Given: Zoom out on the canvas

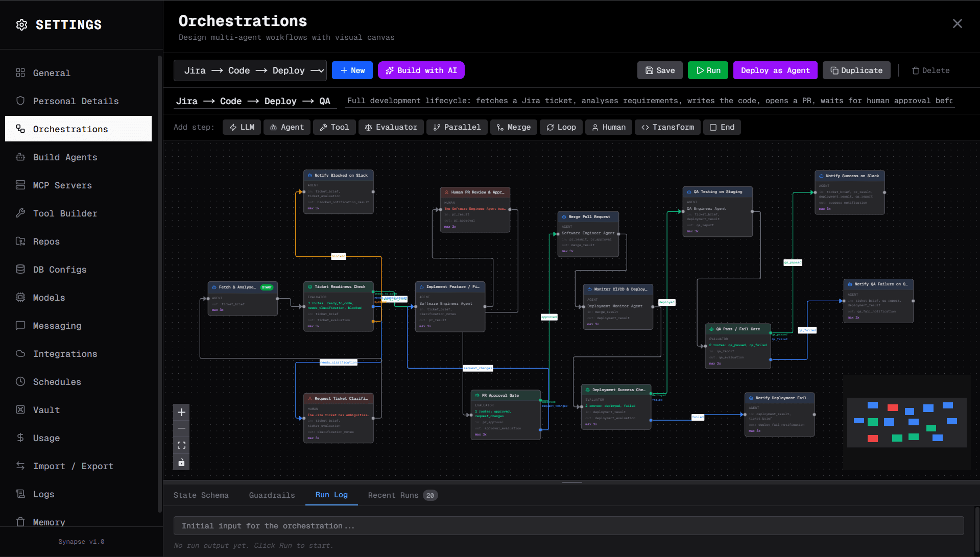Looking at the screenshot, I should pos(181,429).
